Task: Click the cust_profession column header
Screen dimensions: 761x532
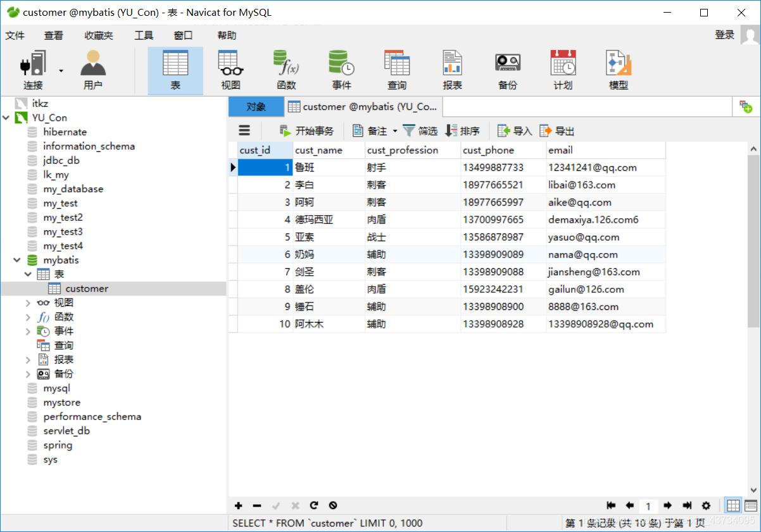Action: (x=413, y=150)
